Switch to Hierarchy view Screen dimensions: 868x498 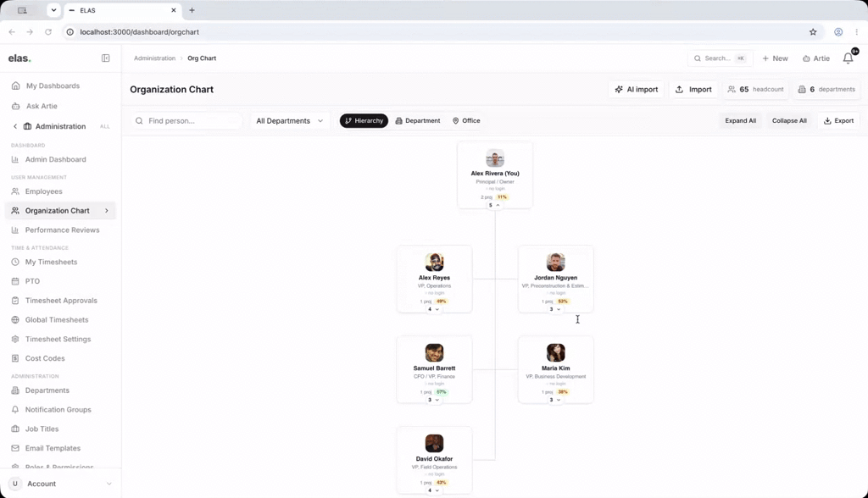click(364, 120)
